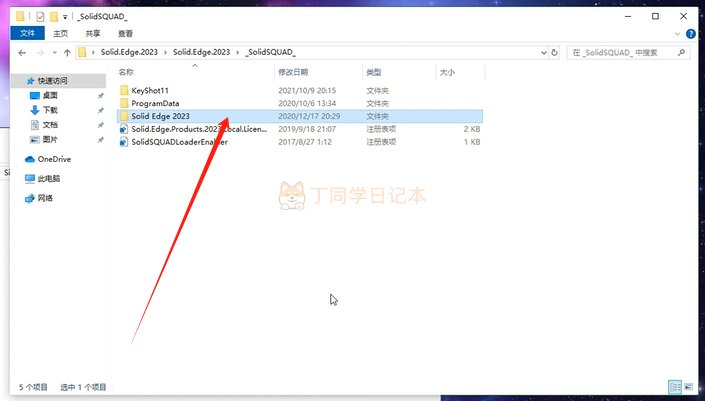The image size is (705, 401).
Task: Click the ProgramData folder icon
Action: 124,103
